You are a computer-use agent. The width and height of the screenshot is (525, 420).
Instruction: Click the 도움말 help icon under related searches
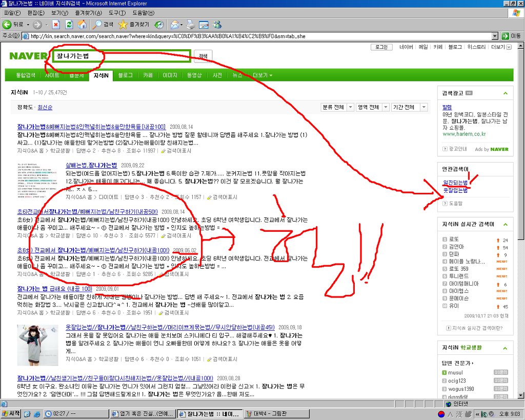pyautogui.click(x=445, y=203)
